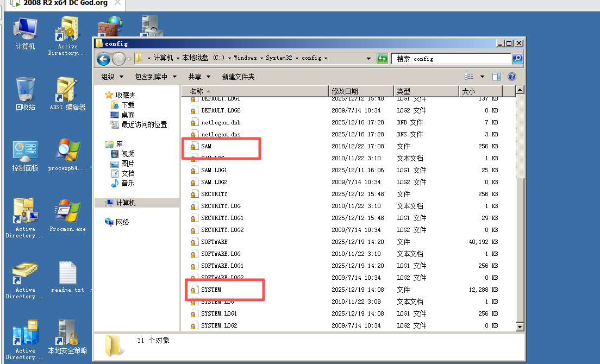This screenshot has width=600, height=364.
Task: Open 控制面板 desktop icon
Action: (x=25, y=155)
